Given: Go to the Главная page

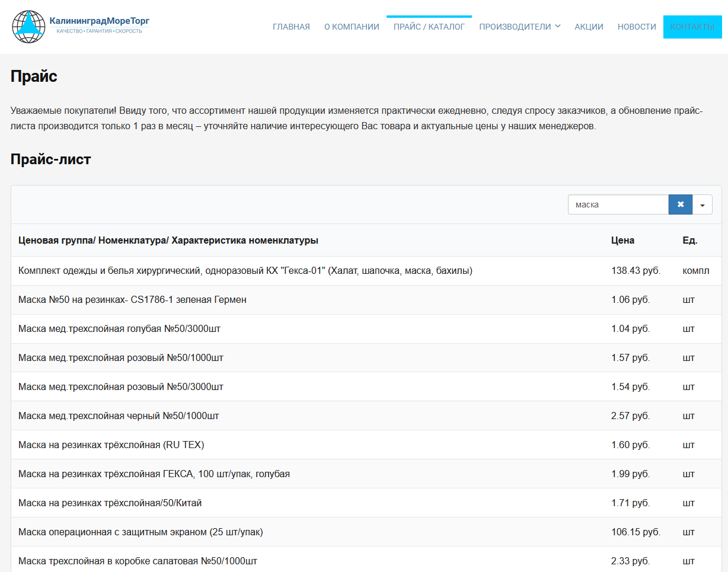Looking at the screenshot, I should (291, 27).
